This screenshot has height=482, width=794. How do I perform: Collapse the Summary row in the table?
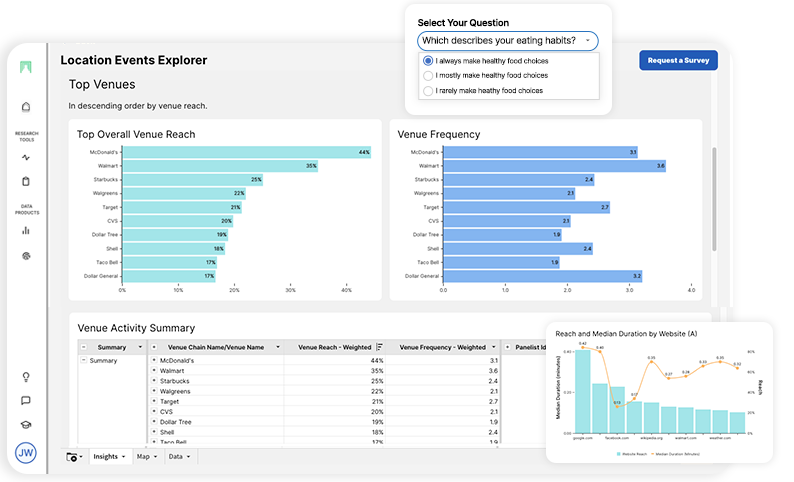coord(84,360)
